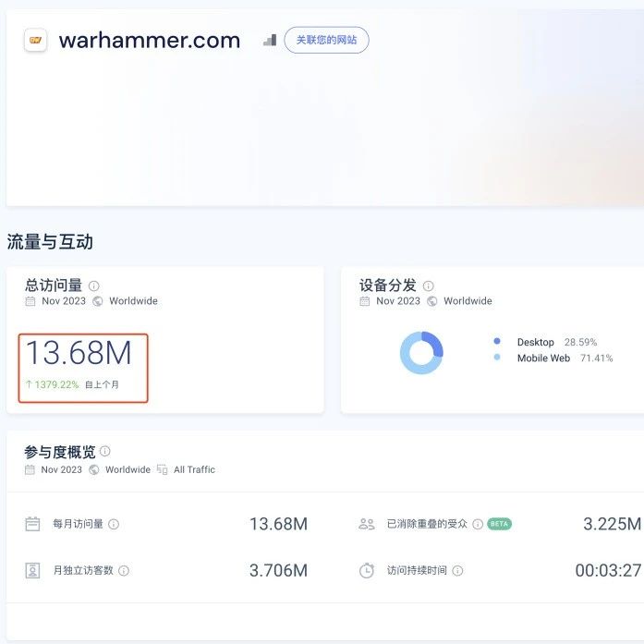The width and height of the screenshot is (644, 644).
Task: Click Mobile Web 71.41% percentage
Action: pos(596,358)
